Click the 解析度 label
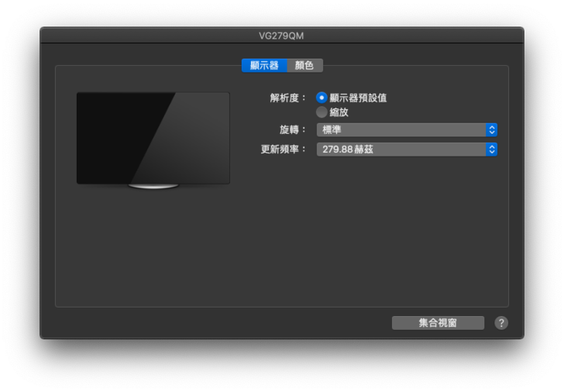The height and width of the screenshot is (392, 564). (287, 98)
